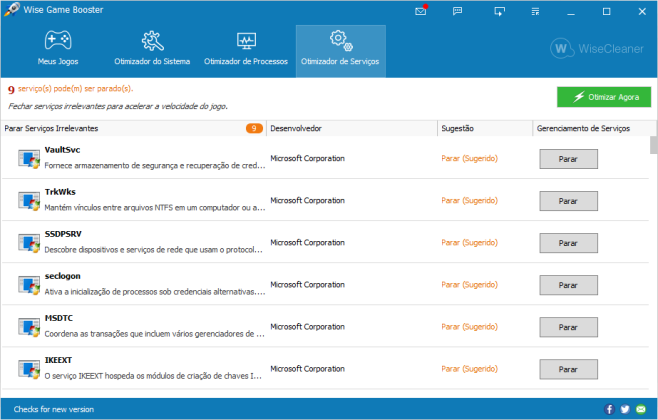Minimize the Wise Game Booster window
Screen dimensions: 658x420
point(571,12)
